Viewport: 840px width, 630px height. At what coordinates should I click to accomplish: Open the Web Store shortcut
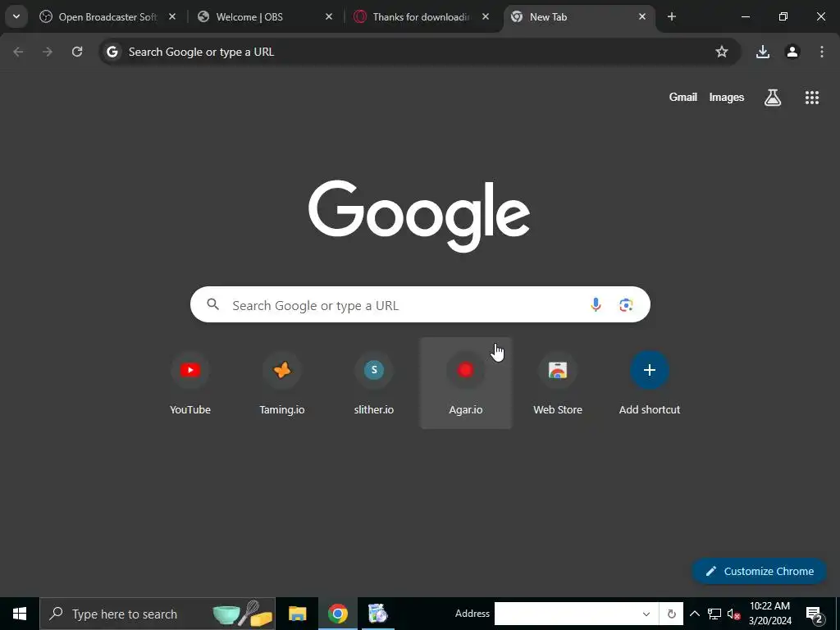pos(558,383)
